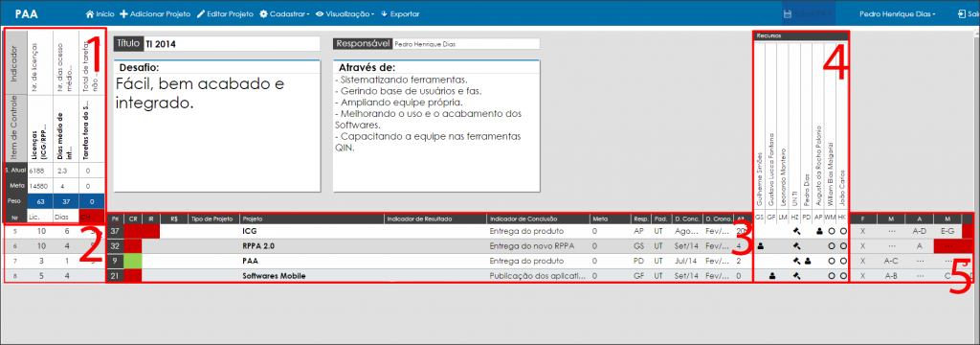Toggle the HK circle in RPPA 2.0 row
Screen dimensions: 980x345
[842, 245]
